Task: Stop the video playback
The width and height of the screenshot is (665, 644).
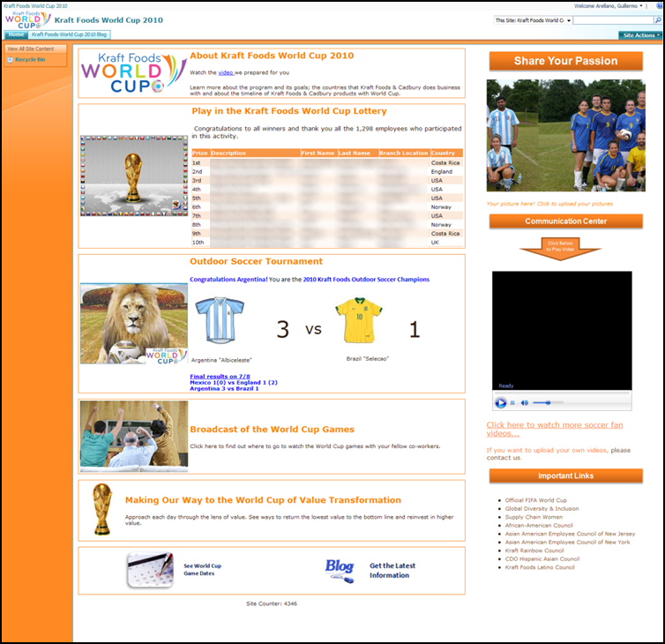Action: [x=512, y=402]
